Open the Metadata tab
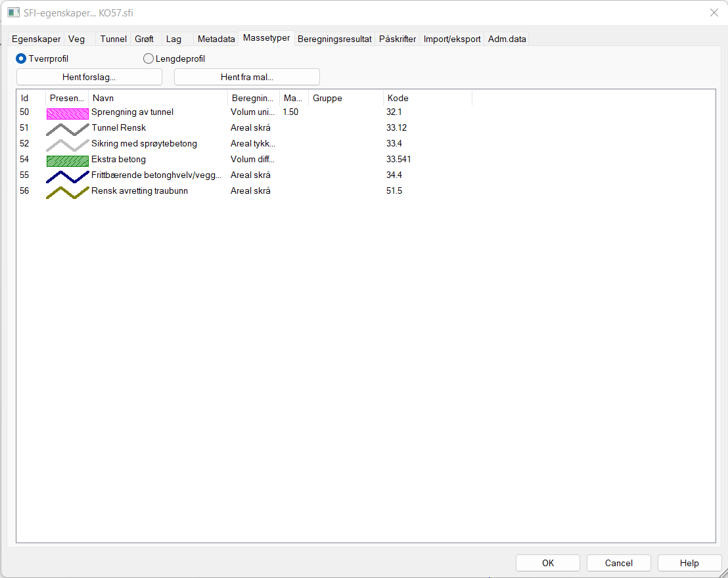 (216, 39)
